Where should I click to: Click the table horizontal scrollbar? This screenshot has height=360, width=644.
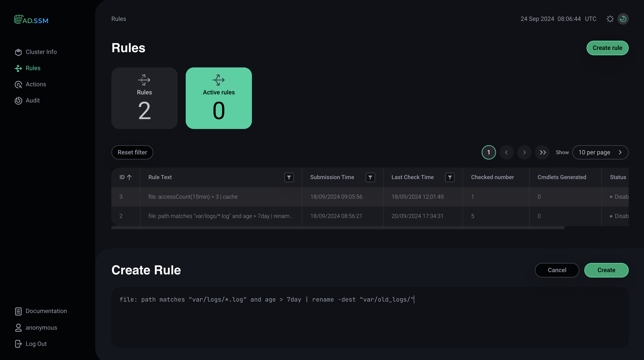337,228
